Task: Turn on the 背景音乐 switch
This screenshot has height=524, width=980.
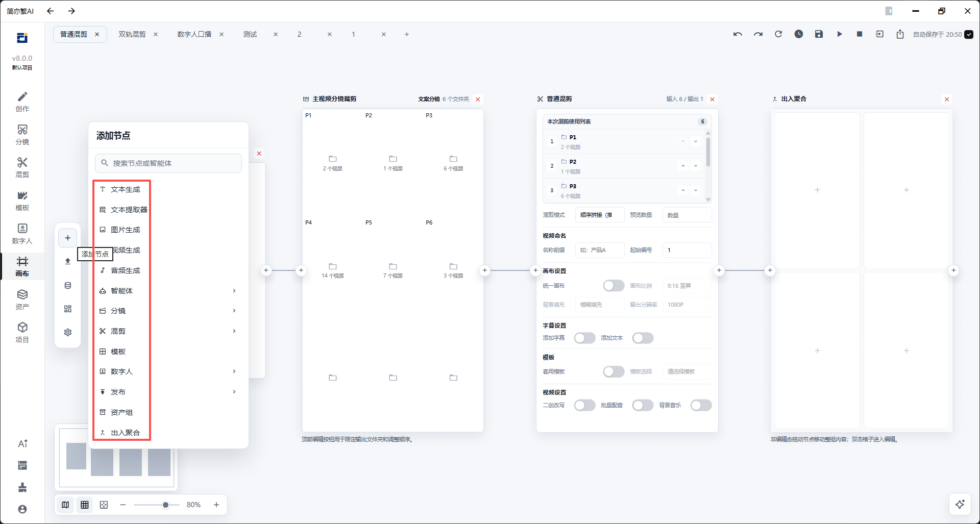Action: coord(701,405)
